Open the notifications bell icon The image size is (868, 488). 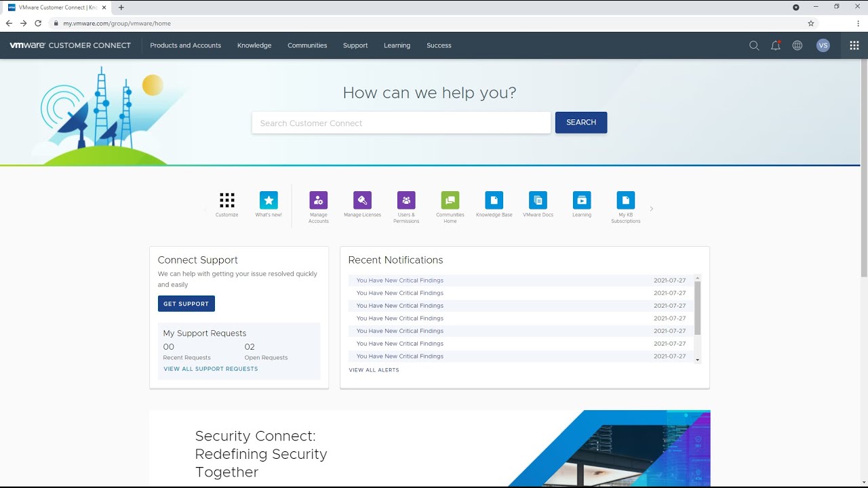(x=776, y=45)
